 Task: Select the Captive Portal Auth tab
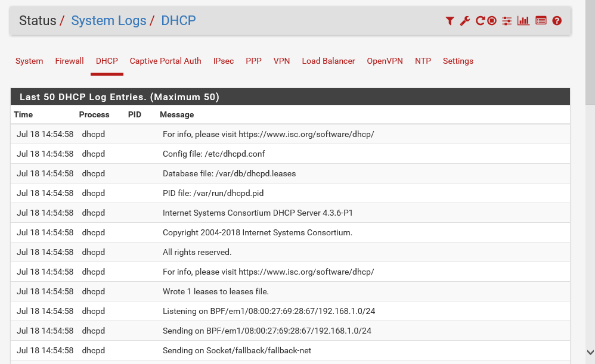[165, 61]
